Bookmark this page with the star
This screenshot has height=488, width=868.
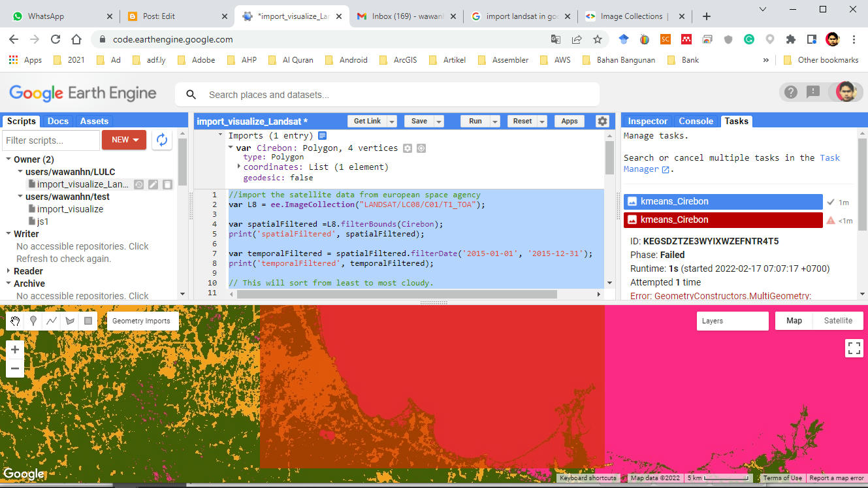point(598,39)
